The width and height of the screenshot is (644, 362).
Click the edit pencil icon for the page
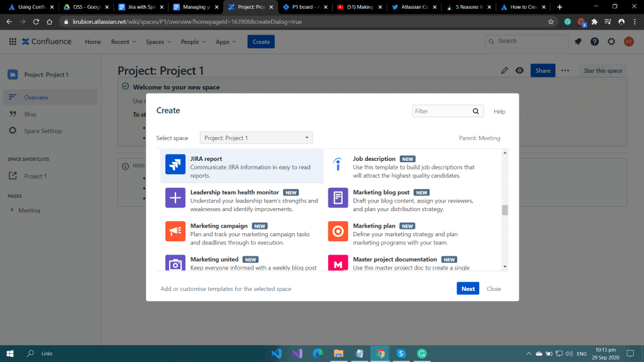tap(504, 70)
